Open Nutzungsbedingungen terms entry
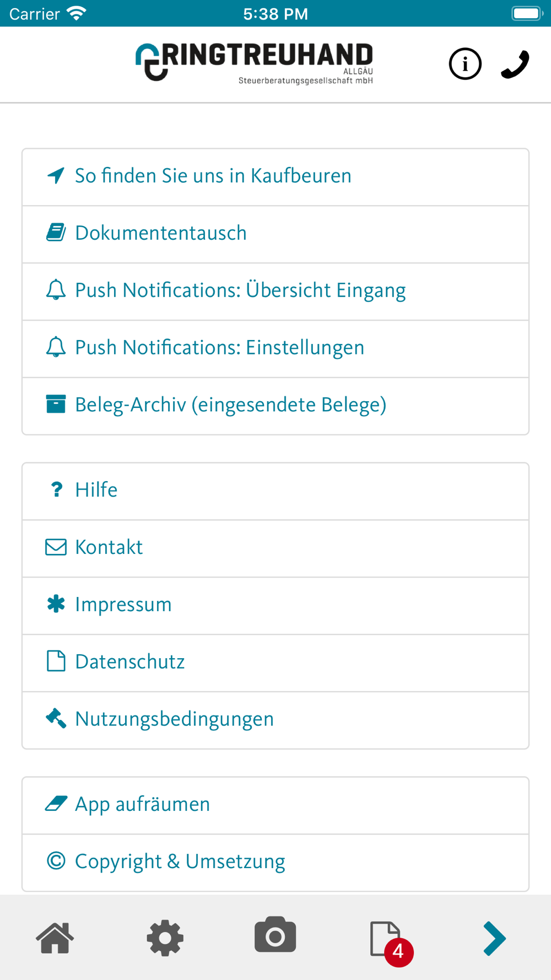The image size is (551, 980). [x=275, y=720]
